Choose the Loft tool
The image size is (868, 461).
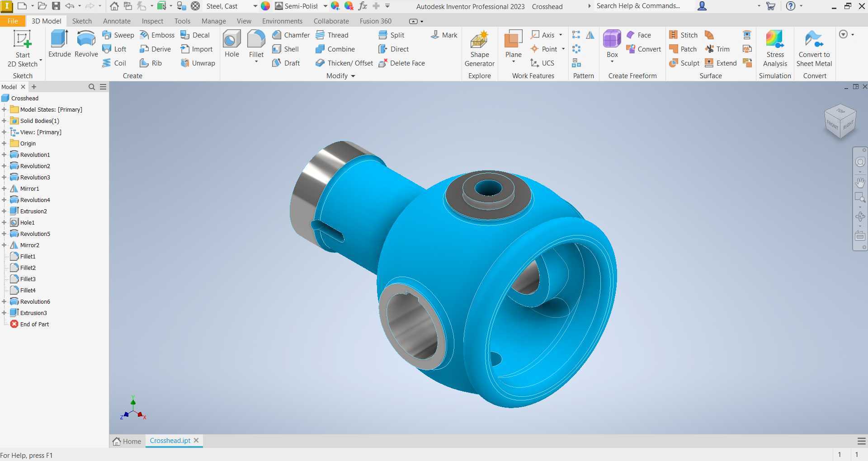pos(114,49)
